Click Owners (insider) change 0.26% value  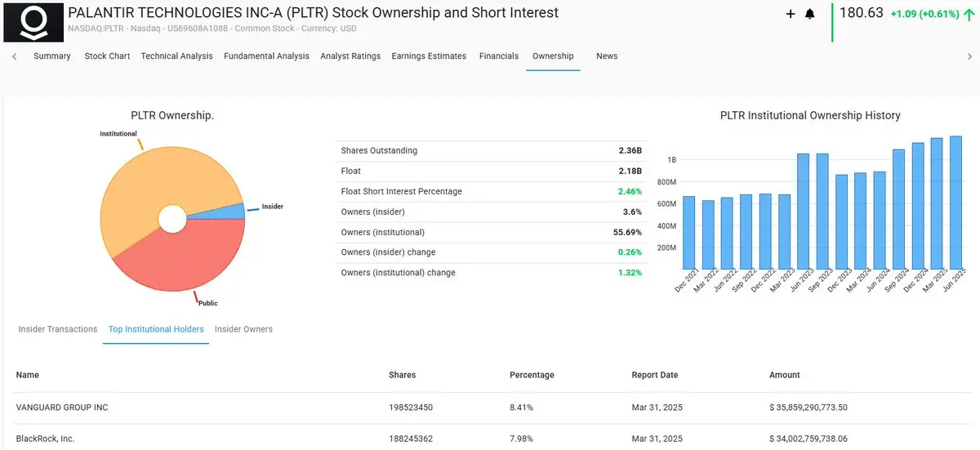tap(629, 252)
